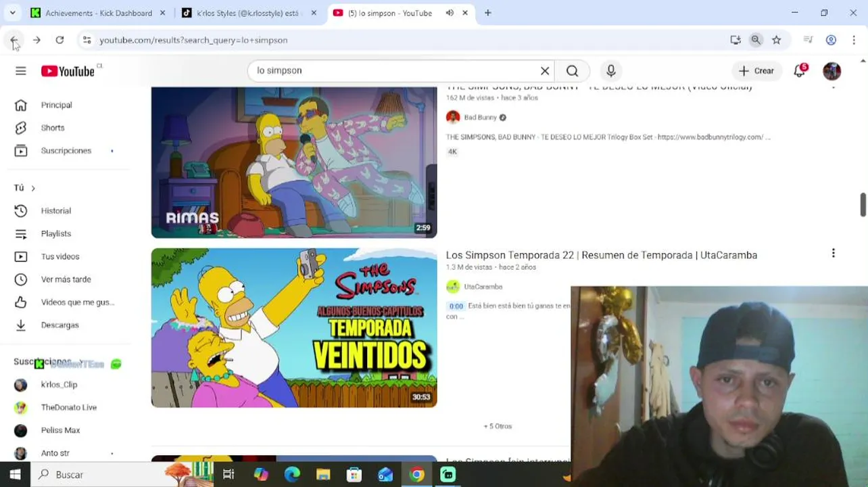Switch to Chrome on the taskbar
Viewport: 868px width, 487px height.
coord(416,475)
